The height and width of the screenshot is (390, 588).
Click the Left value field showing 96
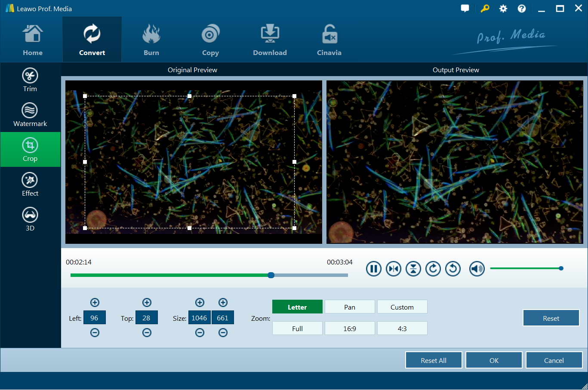(x=95, y=318)
